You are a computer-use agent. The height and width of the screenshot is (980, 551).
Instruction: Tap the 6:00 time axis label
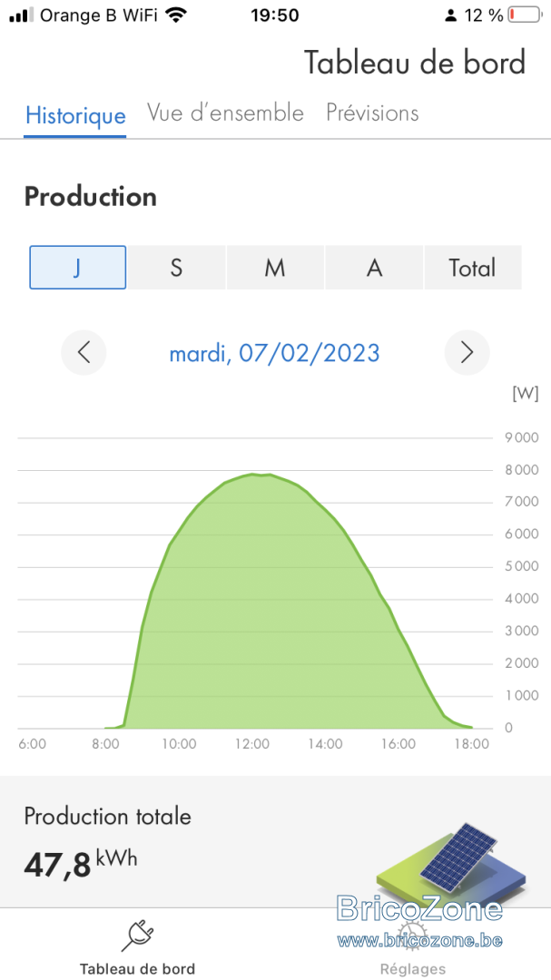[33, 744]
